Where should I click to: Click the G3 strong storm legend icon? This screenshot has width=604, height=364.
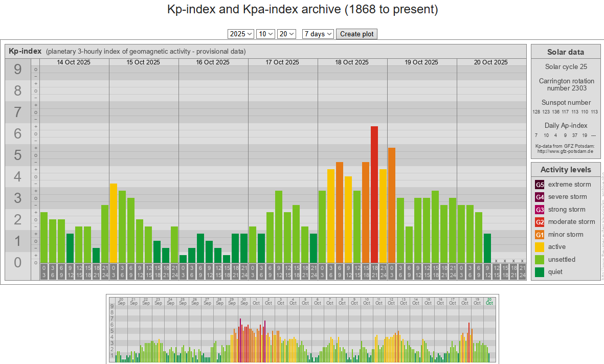(x=540, y=210)
